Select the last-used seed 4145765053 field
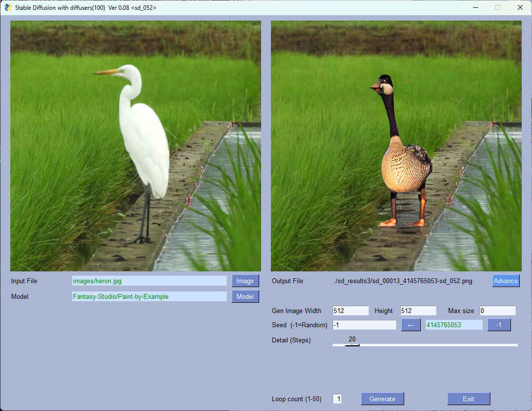 point(454,325)
